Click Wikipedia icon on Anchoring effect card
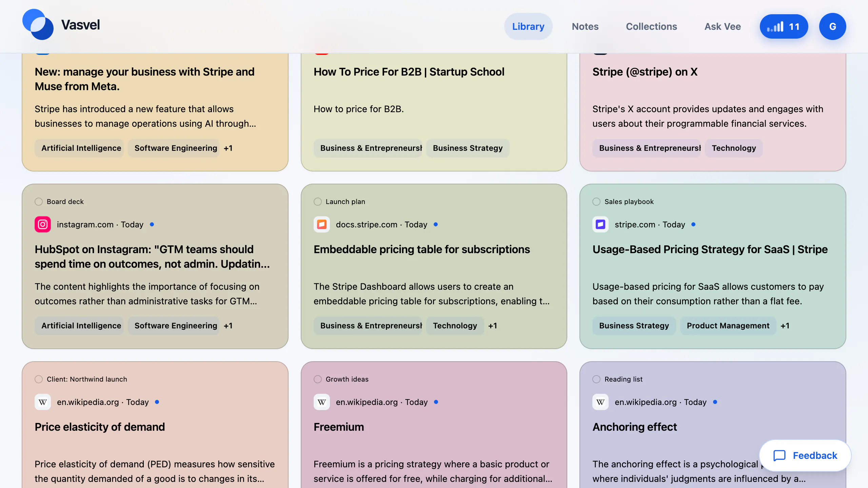 [600, 402]
